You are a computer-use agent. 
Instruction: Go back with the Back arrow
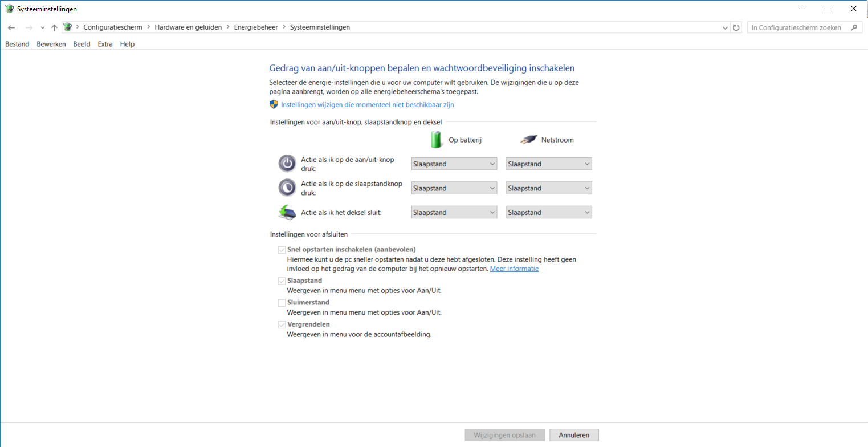(11, 27)
